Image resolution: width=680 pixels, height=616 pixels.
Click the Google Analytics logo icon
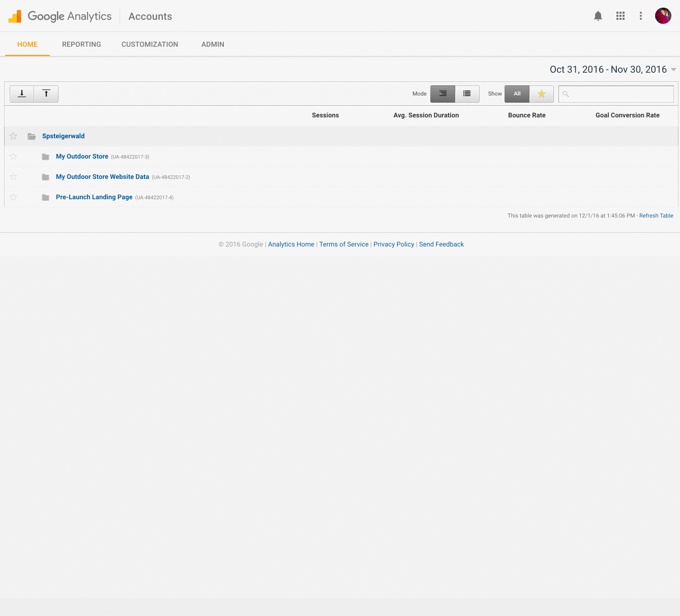tap(15, 16)
